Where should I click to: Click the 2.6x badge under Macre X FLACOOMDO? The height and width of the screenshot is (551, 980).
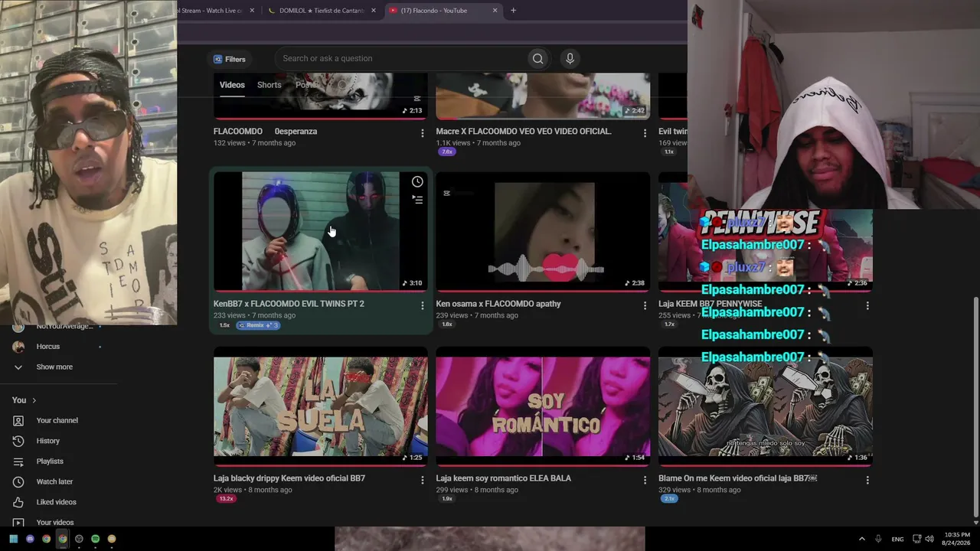(447, 152)
